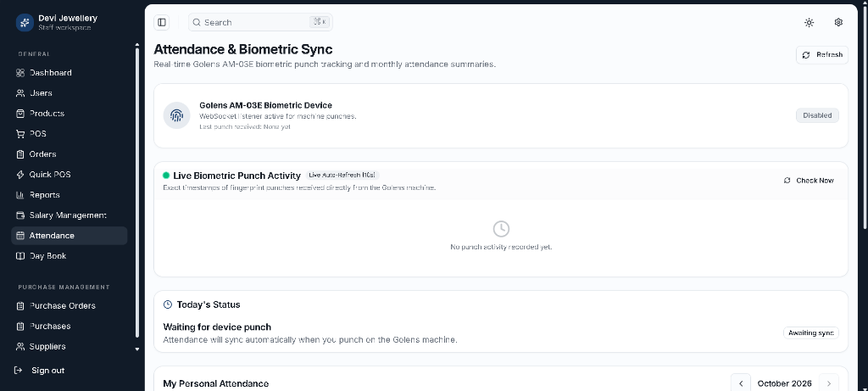868x391 pixels.
Task: Click Check Now in punch activity
Action: tap(809, 181)
